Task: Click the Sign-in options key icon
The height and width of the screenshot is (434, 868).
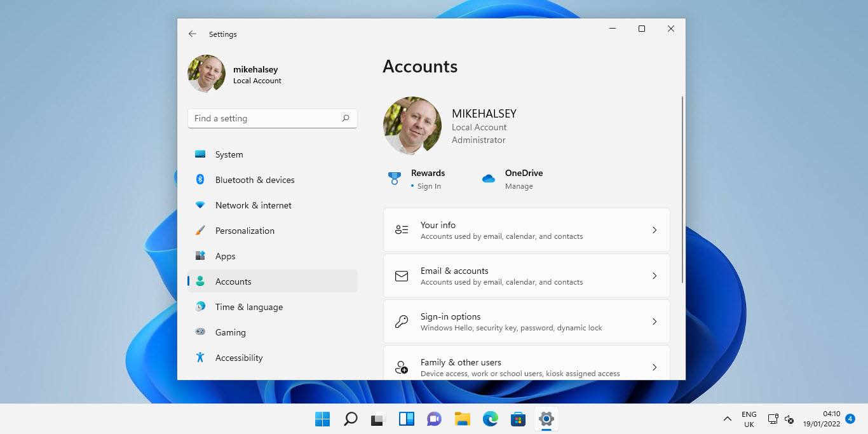Action: (401, 322)
